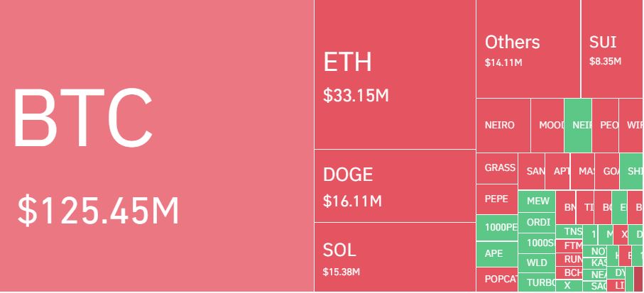Select the BTC $125.45M tile
The width and height of the screenshot is (644, 293).
pyautogui.click(x=157, y=145)
